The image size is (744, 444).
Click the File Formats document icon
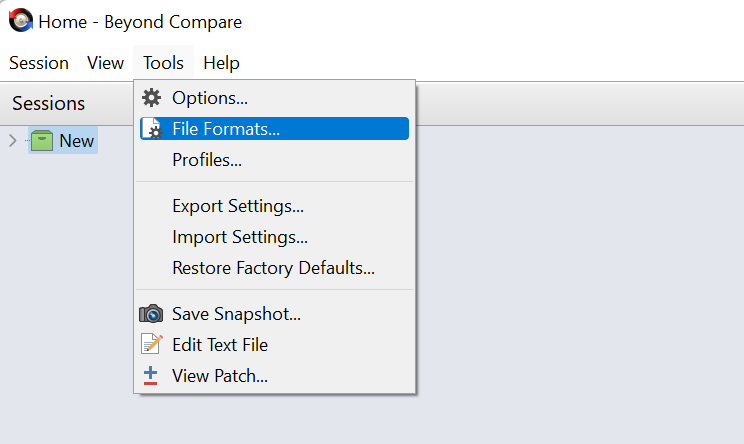pos(153,129)
